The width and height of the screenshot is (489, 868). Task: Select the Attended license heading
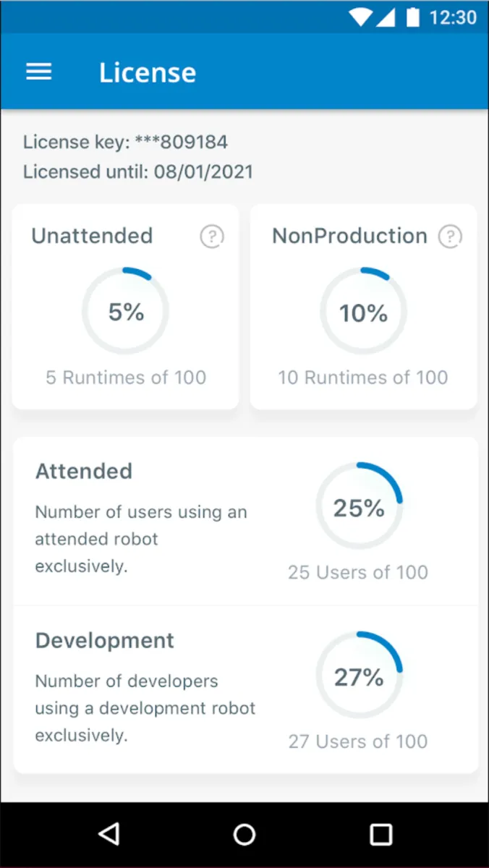[x=84, y=472]
